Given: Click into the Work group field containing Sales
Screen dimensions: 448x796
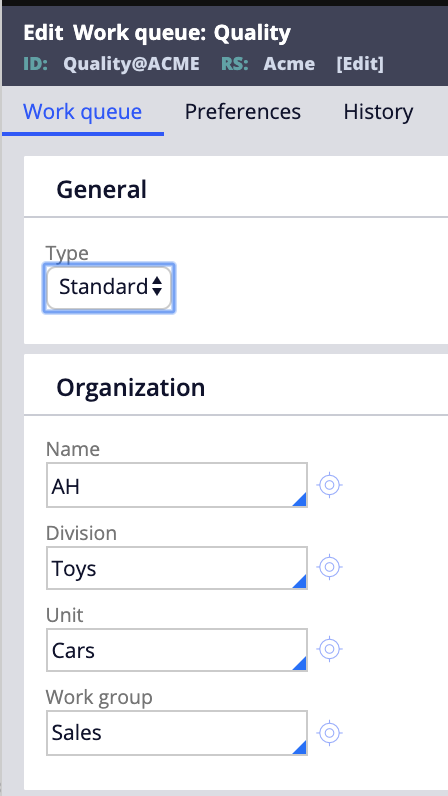Looking at the screenshot, I should coord(177,733).
